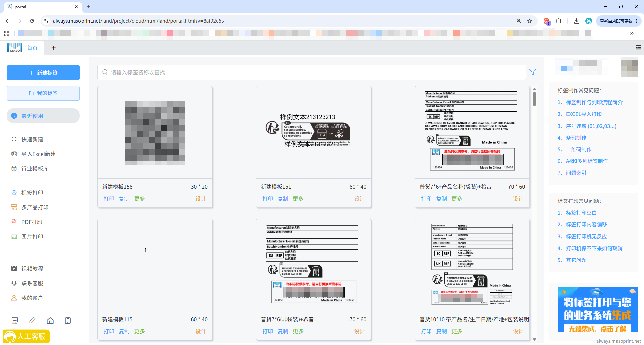
Task: Open 行业模板库 in sidebar
Action: [x=35, y=168]
